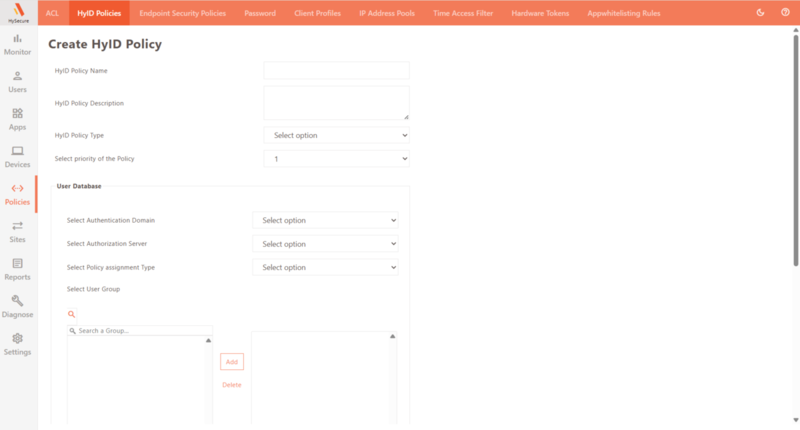Screen dimensions: 800x430
Task: Switch to Endpoint Security Policies tab
Action: coord(183,13)
